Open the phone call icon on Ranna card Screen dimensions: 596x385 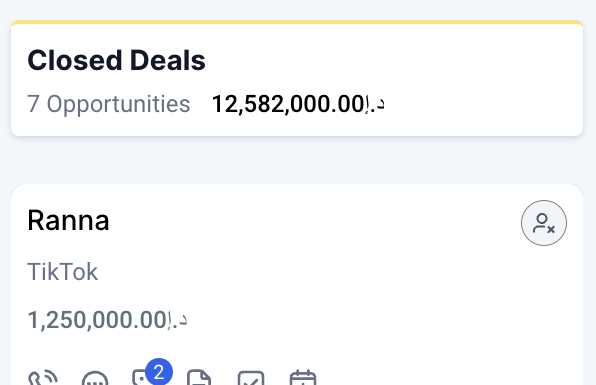(x=43, y=377)
